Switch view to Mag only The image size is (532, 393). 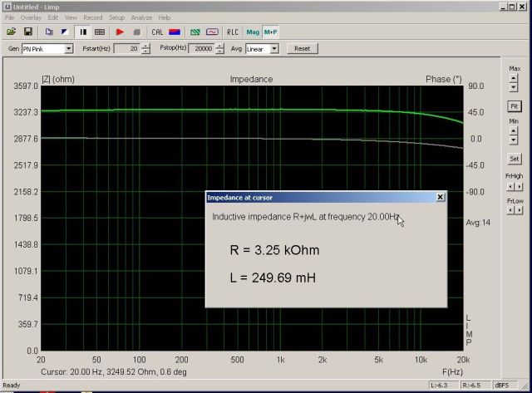click(x=253, y=32)
